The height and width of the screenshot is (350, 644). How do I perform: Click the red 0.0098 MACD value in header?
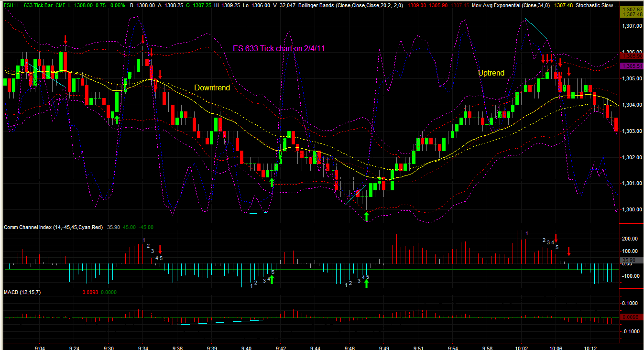click(90, 292)
